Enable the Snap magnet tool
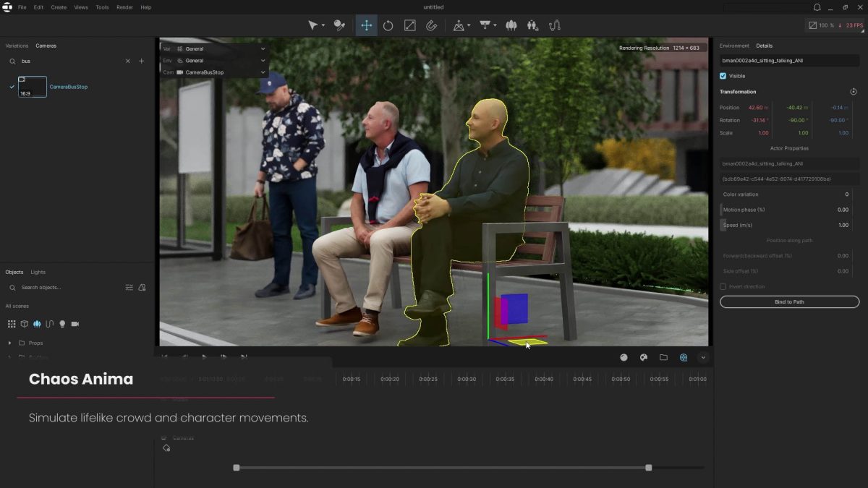This screenshot has height=488, width=868. point(432,25)
